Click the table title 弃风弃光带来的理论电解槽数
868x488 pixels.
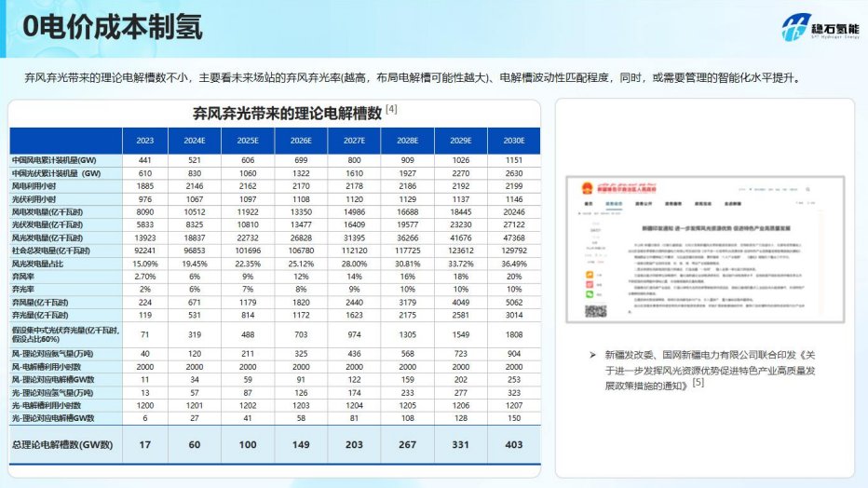(x=287, y=114)
